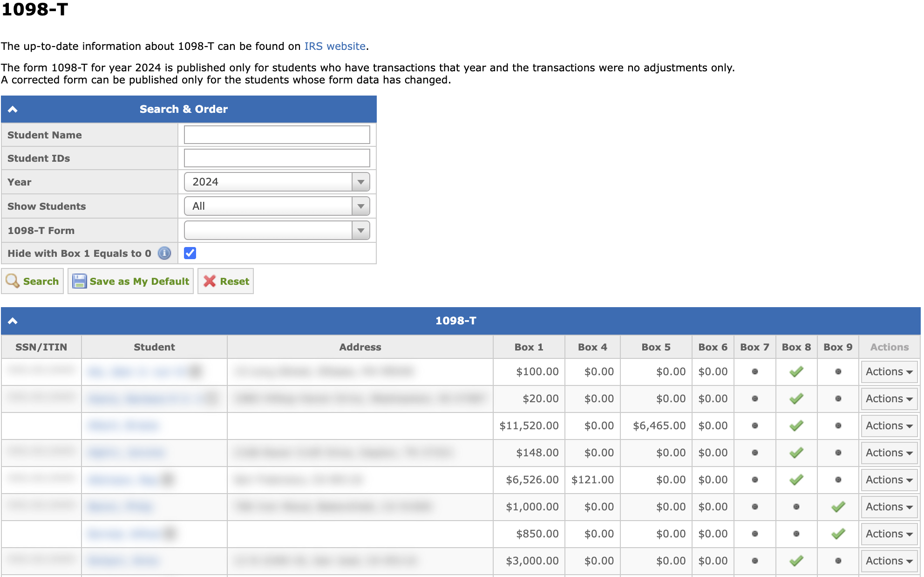The height and width of the screenshot is (577, 924).
Task: Uncheck Hide with Box 1 Equals to 0
Action: coord(190,253)
